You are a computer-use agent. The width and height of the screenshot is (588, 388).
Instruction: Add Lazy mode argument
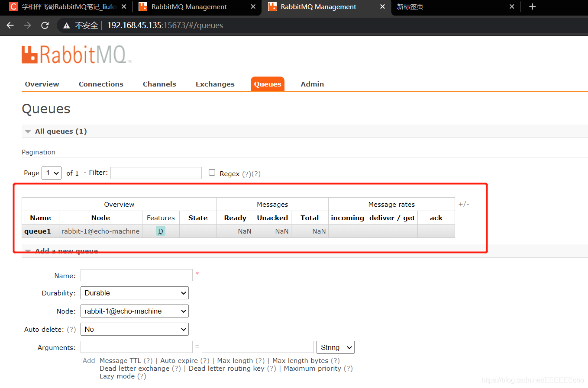coord(117,376)
